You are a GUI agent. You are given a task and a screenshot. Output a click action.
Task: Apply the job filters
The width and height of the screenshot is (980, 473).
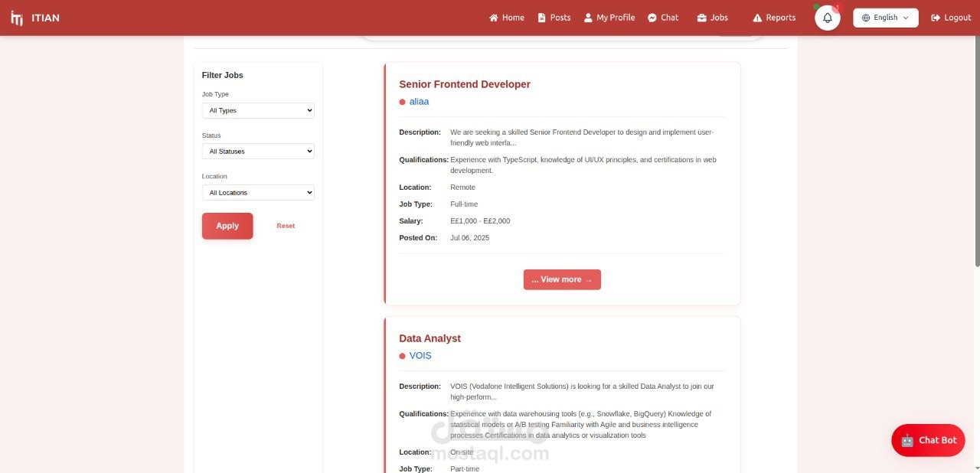tap(227, 226)
